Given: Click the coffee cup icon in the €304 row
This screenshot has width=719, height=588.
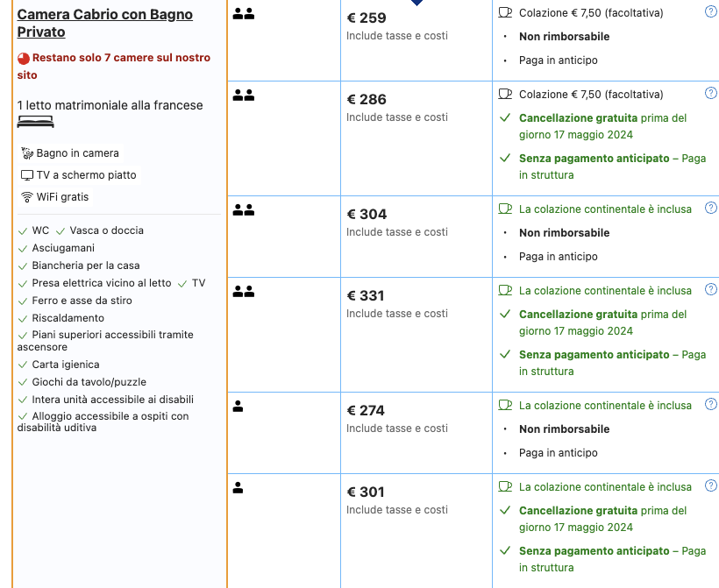Looking at the screenshot, I should [x=505, y=209].
